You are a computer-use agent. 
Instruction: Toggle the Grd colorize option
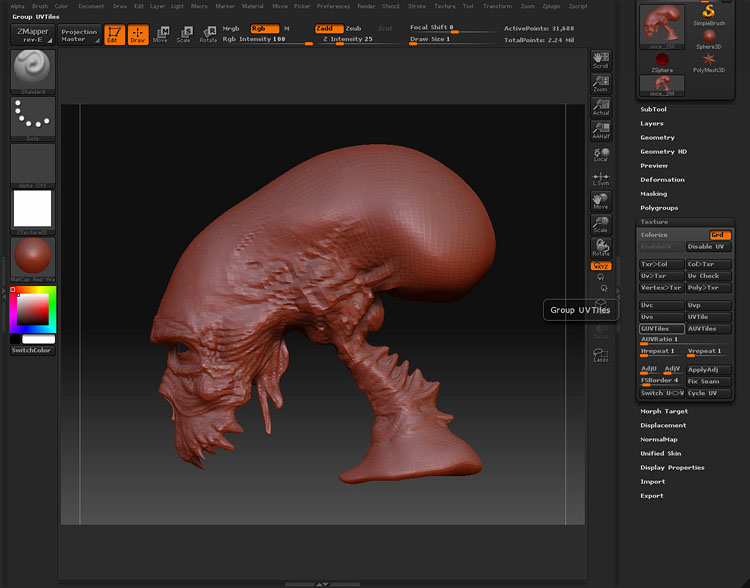click(x=720, y=234)
